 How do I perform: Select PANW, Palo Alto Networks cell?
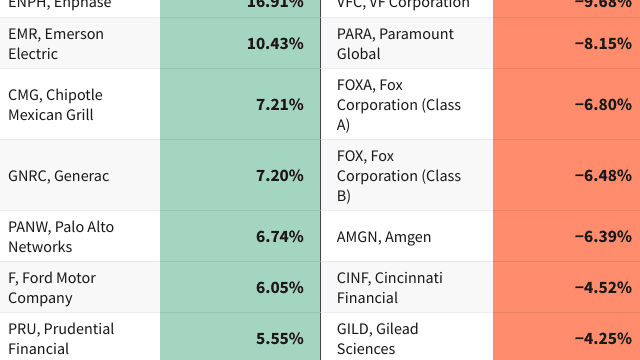point(80,236)
